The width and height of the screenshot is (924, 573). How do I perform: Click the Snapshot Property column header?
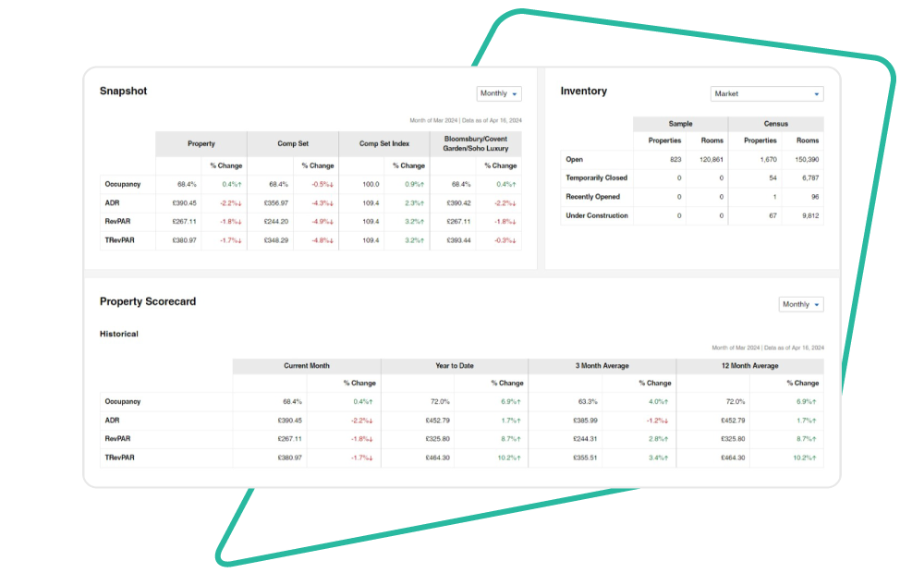pos(201,144)
